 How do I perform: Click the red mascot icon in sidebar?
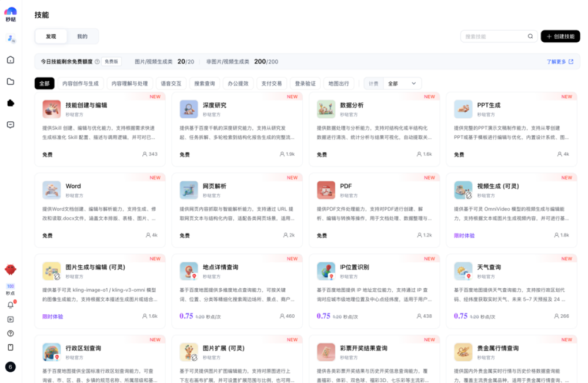11,269
